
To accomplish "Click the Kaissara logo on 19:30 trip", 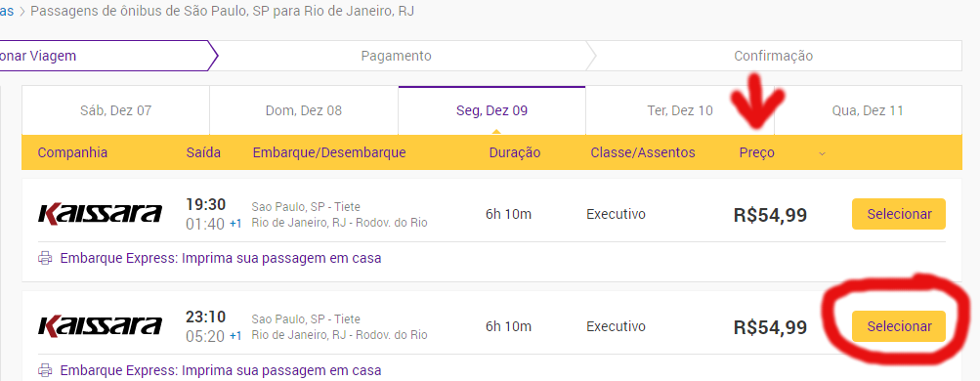I will pyautogui.click(x=100, y=214).
